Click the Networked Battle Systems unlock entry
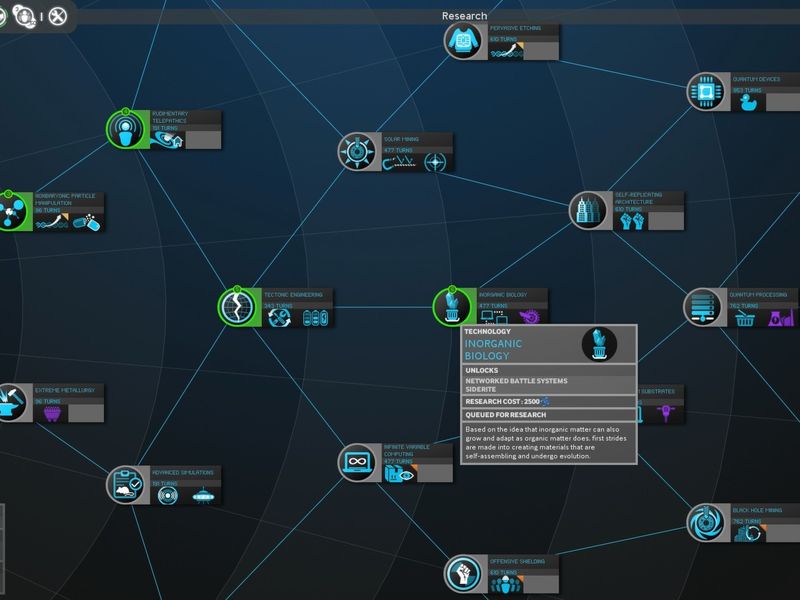 516,381
